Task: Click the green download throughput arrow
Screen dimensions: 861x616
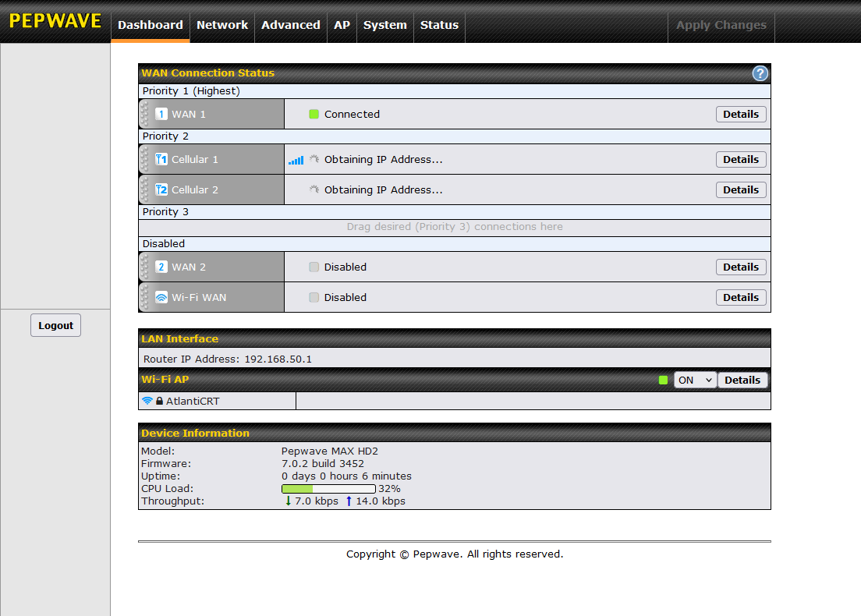Action: pyautogui.click(x=288, y=501)
